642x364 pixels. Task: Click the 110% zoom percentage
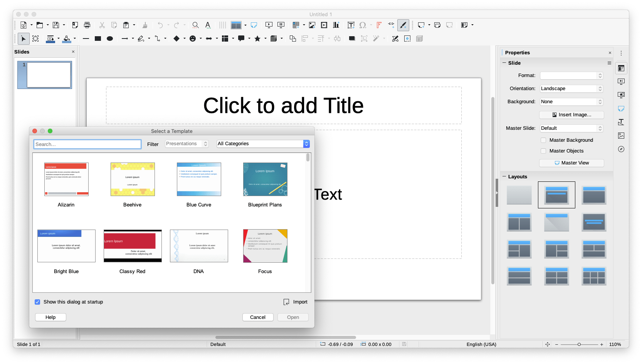[x=615, y=344]
